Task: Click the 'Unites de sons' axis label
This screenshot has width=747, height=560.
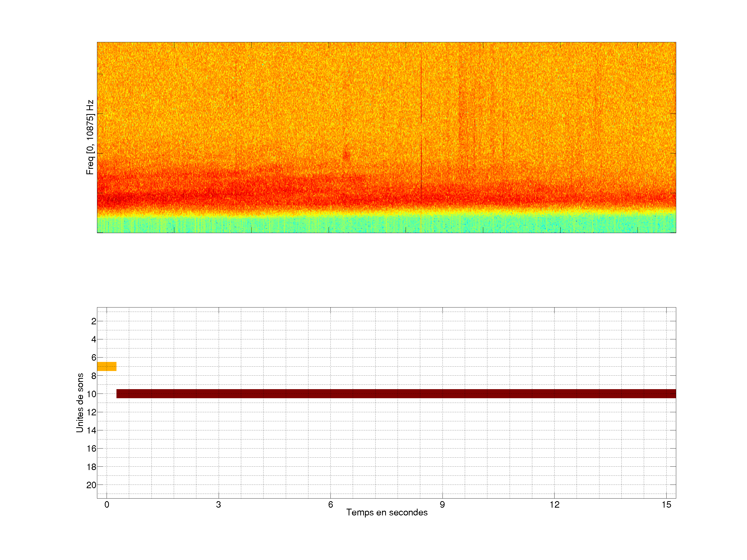Action: (80, 403)
